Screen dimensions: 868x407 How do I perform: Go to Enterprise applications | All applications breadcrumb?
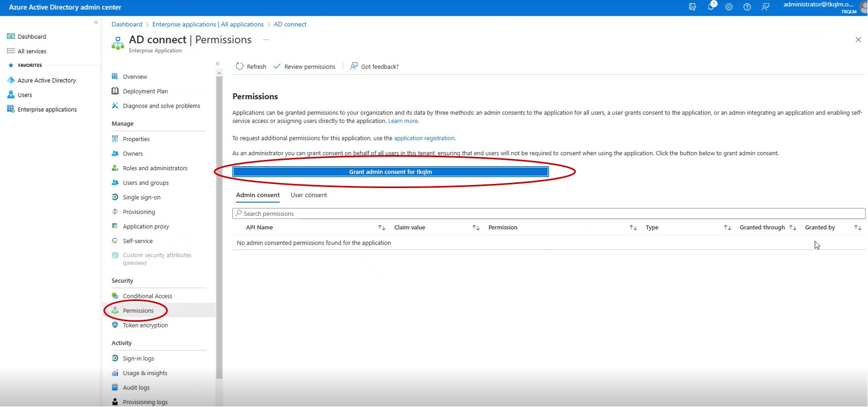point(208,24)
